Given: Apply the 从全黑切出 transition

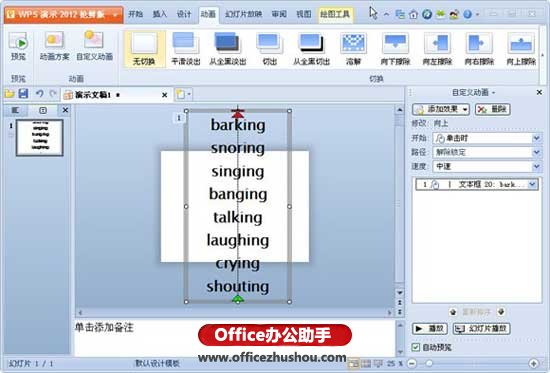Looking at the screenshot, I should pos(311,49).
